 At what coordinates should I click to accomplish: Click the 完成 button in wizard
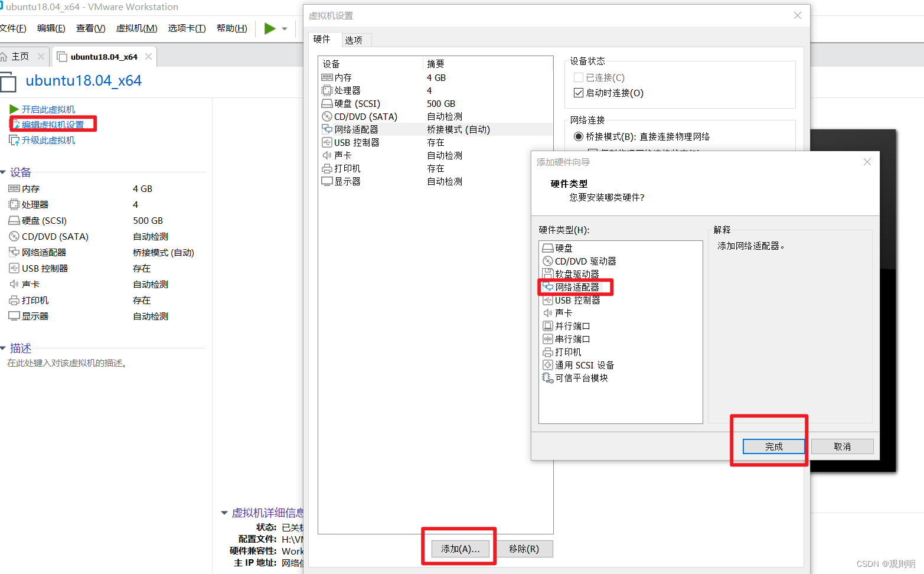pyautogui.click(x=773, y=446)
